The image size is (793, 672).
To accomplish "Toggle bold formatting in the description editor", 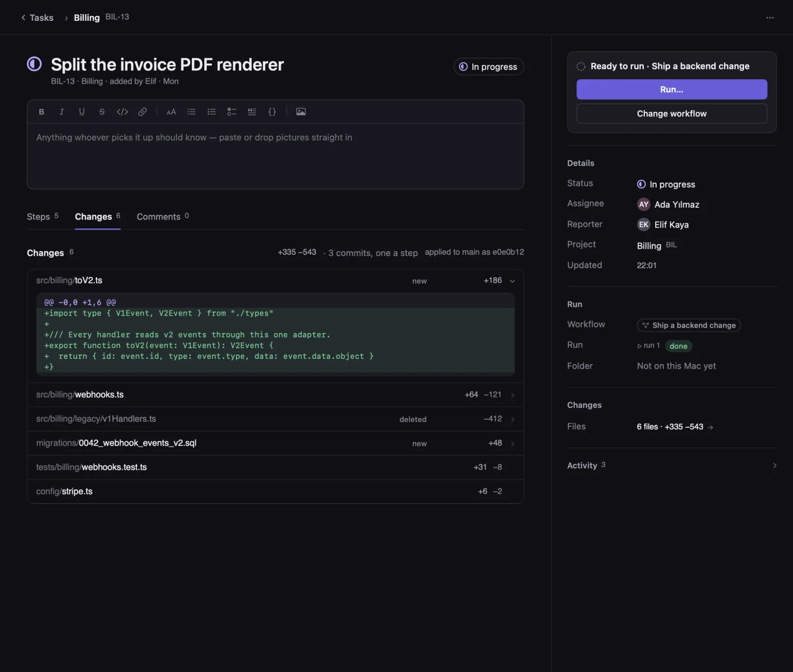I will 42,112.
